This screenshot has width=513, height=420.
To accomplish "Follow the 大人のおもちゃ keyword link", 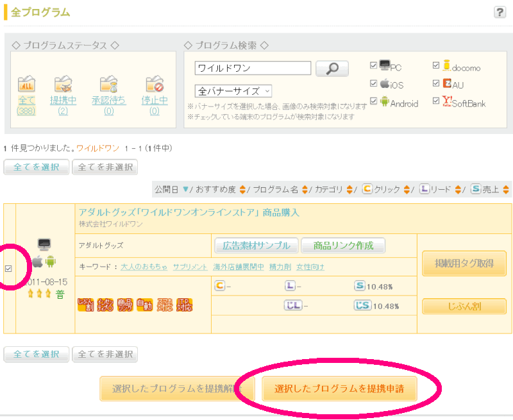I will click(x=144, y=267).
